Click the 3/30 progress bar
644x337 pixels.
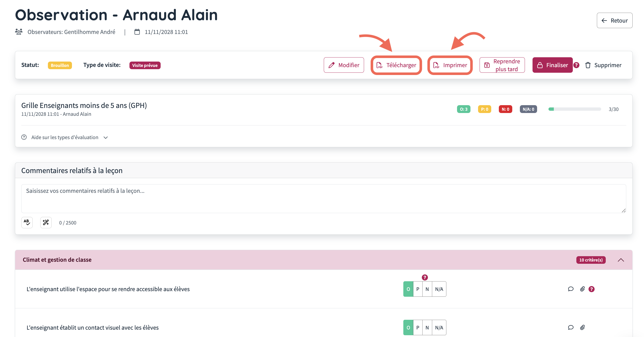575,109
